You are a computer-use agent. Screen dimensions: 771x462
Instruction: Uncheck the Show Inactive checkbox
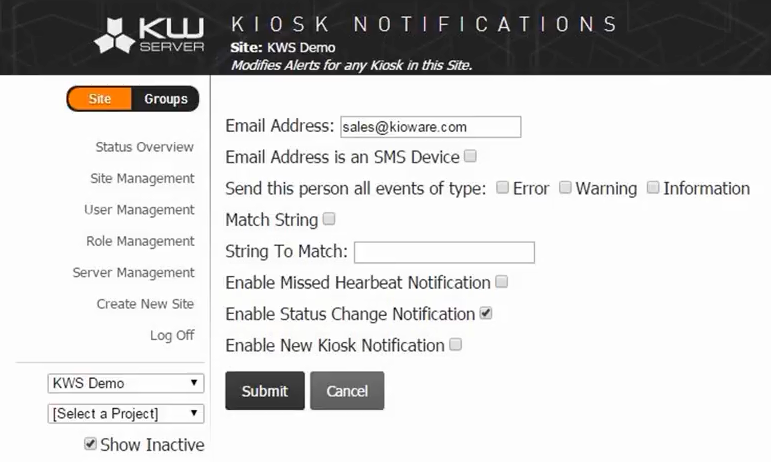91,444
